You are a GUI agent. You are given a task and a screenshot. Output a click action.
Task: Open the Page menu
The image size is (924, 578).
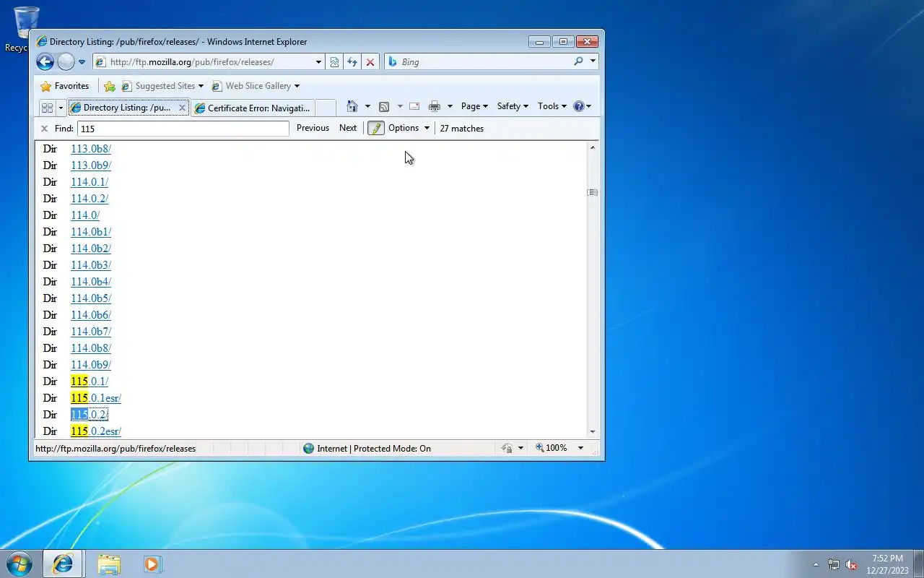(x=474, y=106)
